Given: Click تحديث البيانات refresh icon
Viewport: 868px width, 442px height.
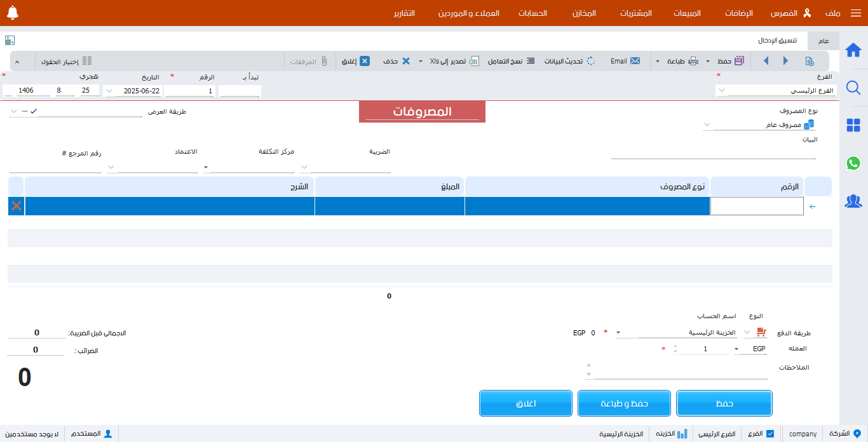Looking at the screenshot, I should [x=590, y=61].
